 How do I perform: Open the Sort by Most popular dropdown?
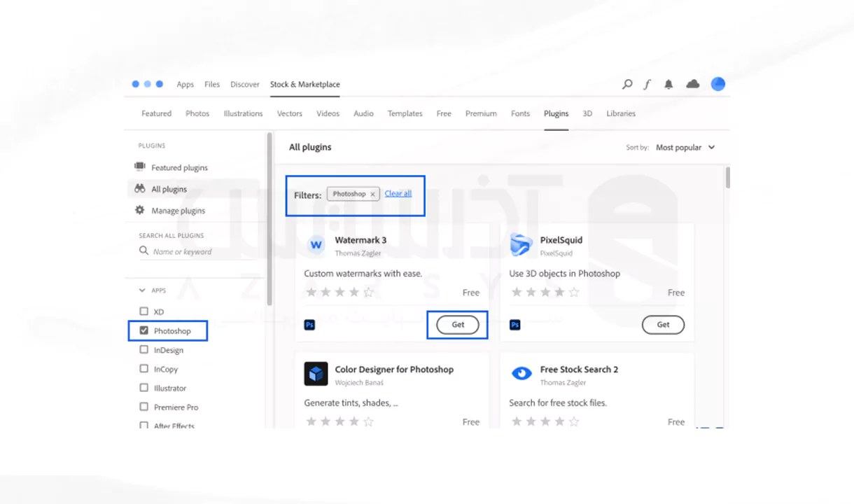pos(685,148)
